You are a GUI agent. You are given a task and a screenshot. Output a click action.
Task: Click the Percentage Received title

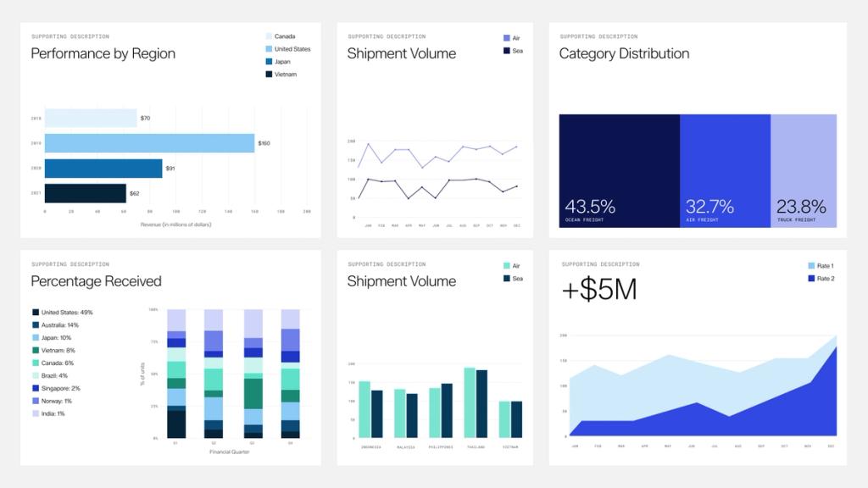click(x=97, y=281)
